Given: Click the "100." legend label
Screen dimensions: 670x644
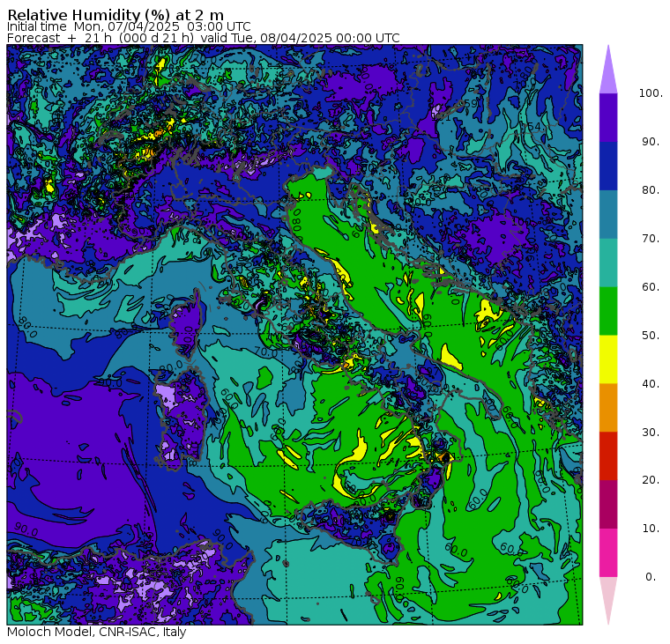Looking at the screenshot, I should 651,93.
